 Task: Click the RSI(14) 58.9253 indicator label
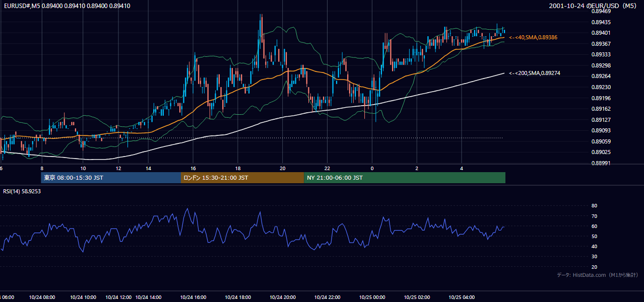click(22, 192)
